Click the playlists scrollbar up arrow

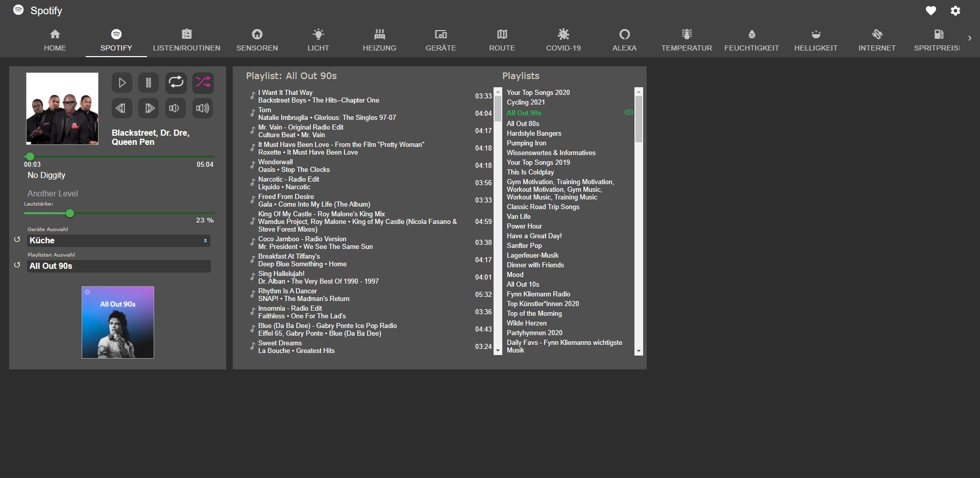tap(639, 91)
